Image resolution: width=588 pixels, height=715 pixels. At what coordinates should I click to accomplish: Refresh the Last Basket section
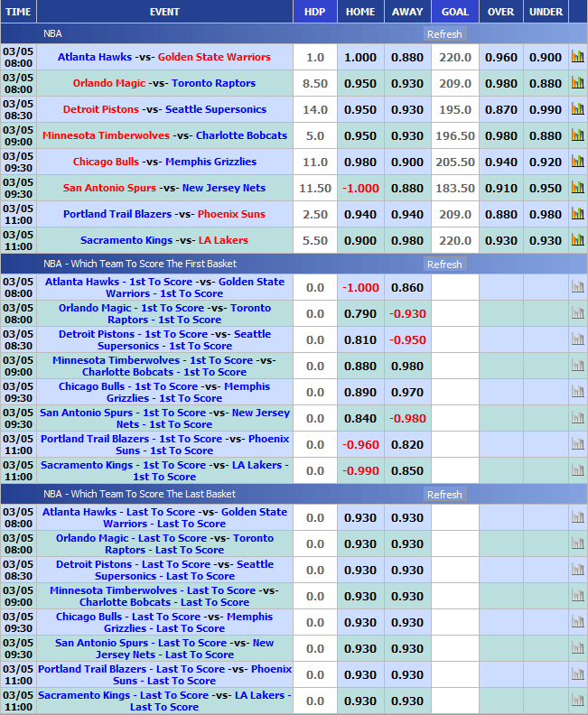click(444, 495)
